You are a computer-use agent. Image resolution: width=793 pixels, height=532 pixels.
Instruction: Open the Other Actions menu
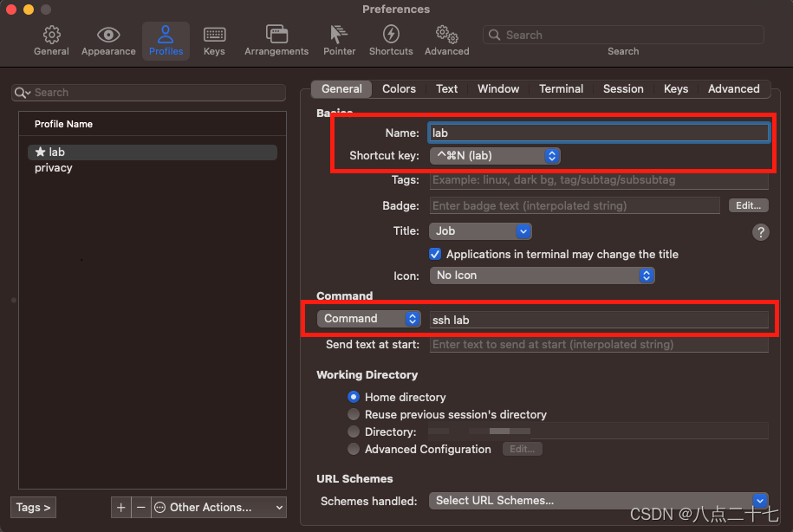coord(218,507)
